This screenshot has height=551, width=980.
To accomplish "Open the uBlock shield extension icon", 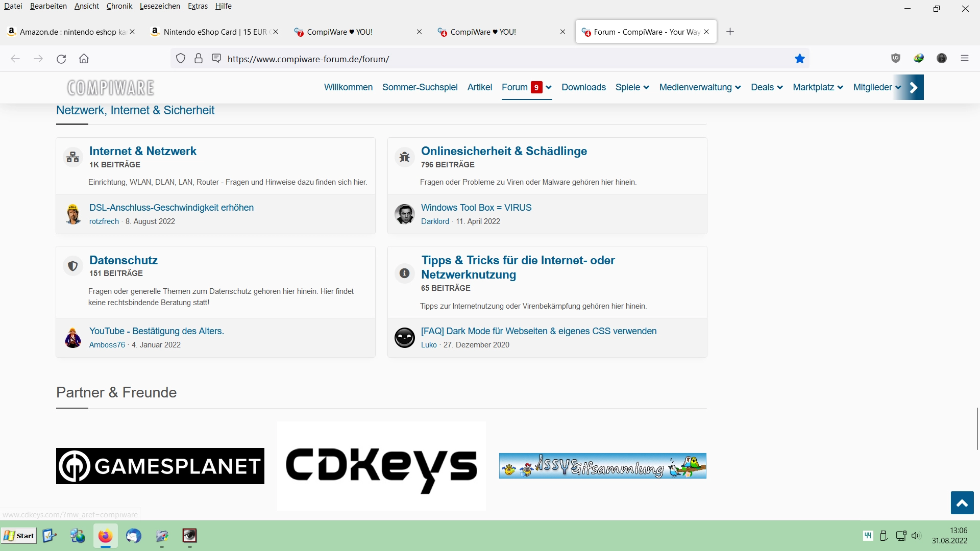I will [x=896, y=59].
